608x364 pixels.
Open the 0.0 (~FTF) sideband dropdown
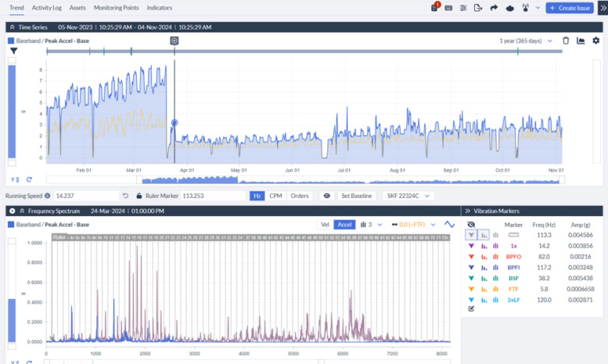pos(413,225)
